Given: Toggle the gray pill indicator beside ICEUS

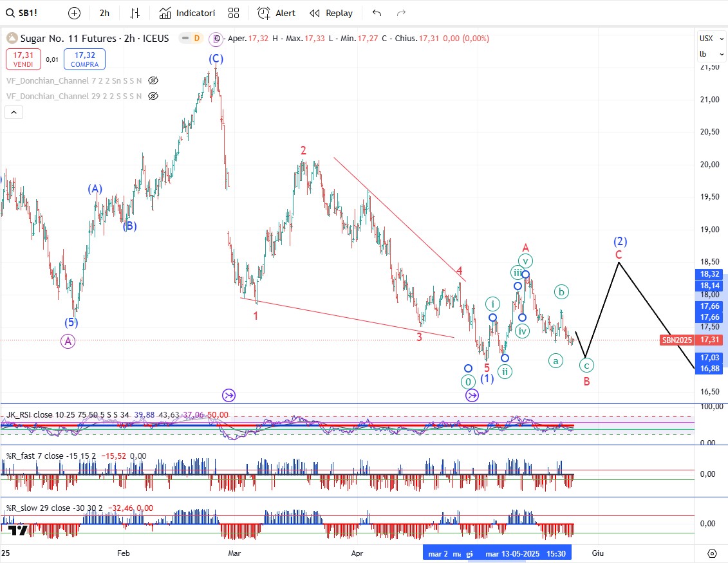Looking at the screenshot, I should 185,38.
